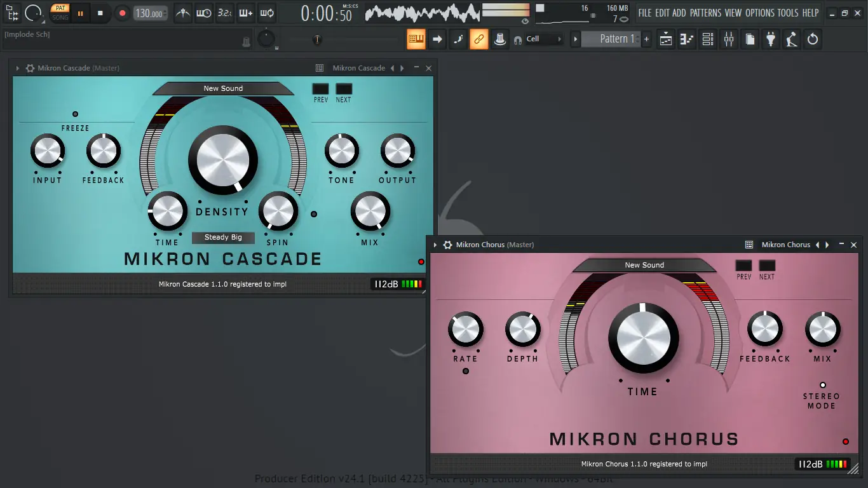This screenshot has width=868, height=488.
Task: Click NEXT button in Mikron Cascade
Action: coord(344,89)
